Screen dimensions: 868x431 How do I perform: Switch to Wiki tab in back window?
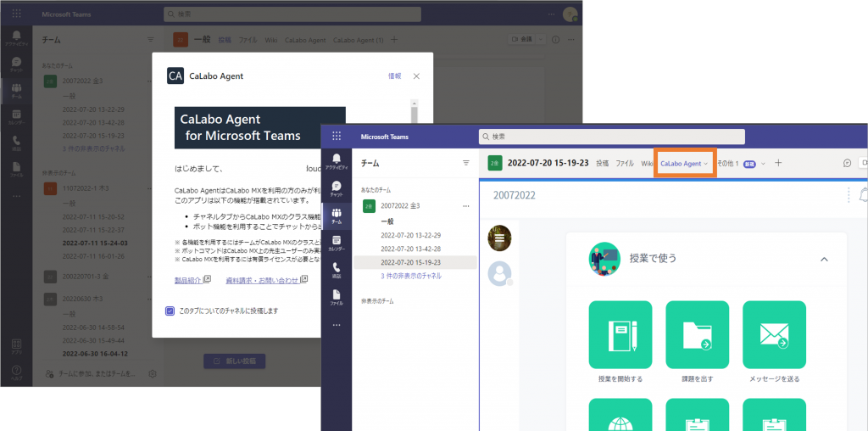coord(270,40)
